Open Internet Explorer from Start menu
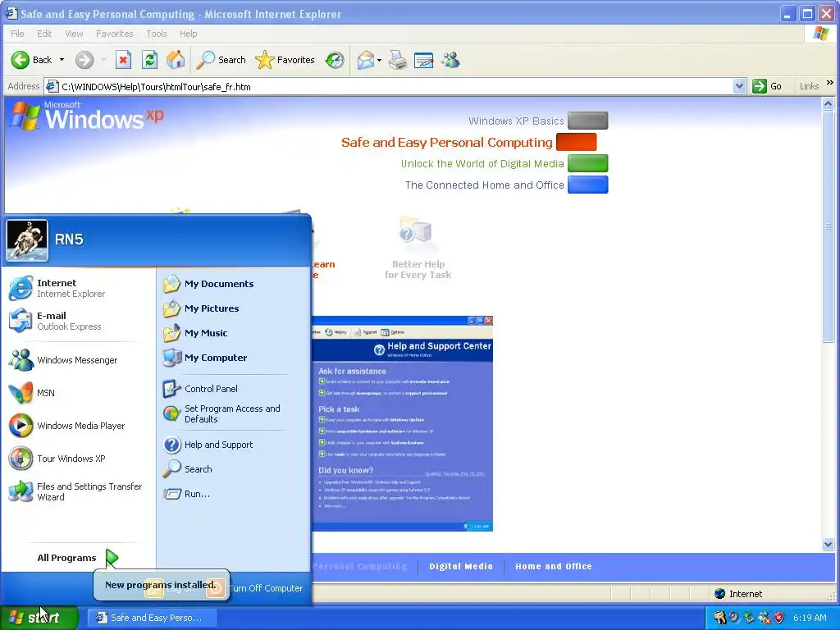The width and height of the screenshot is (840, 630). coord(78,288)
